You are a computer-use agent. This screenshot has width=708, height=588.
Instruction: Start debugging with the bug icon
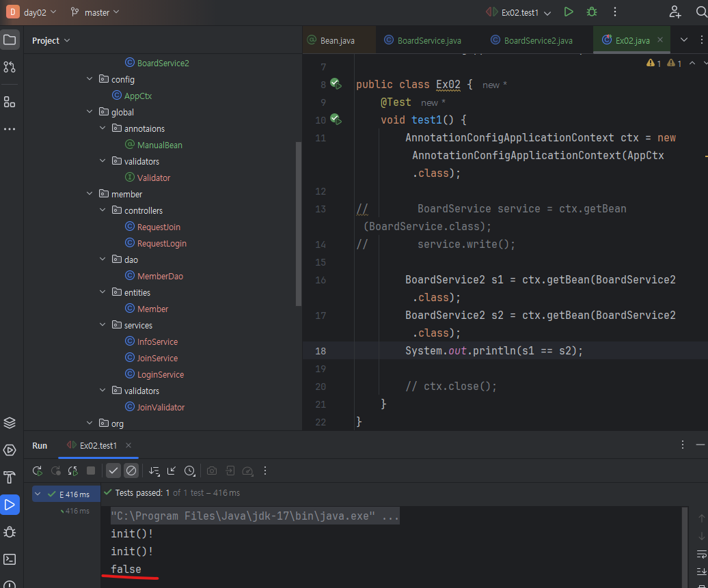592,12
